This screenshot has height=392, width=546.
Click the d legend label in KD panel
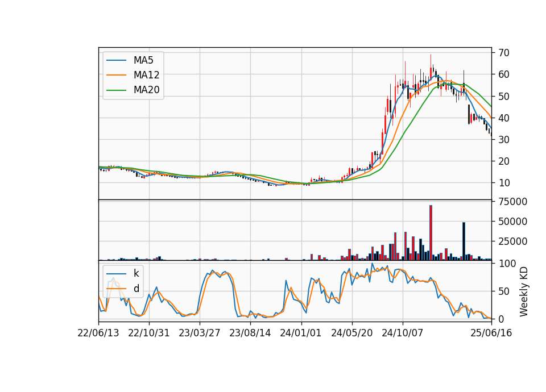coord(136,289)
